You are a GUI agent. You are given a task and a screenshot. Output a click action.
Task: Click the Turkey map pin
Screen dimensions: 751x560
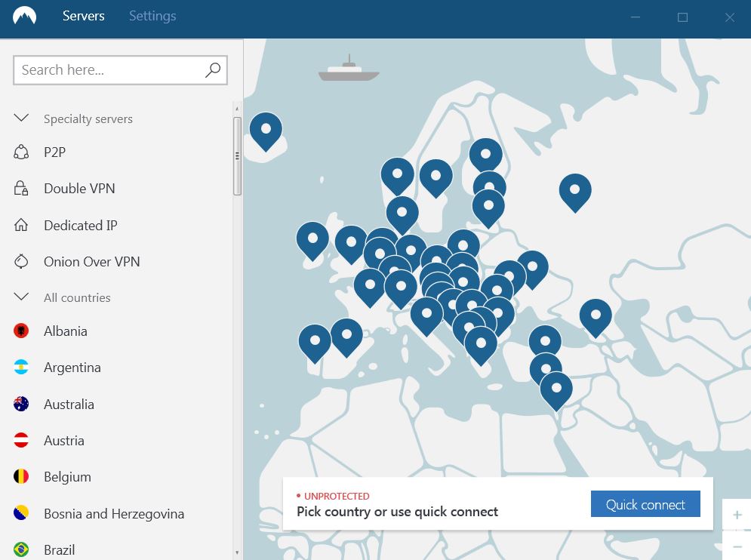point(545,342)
